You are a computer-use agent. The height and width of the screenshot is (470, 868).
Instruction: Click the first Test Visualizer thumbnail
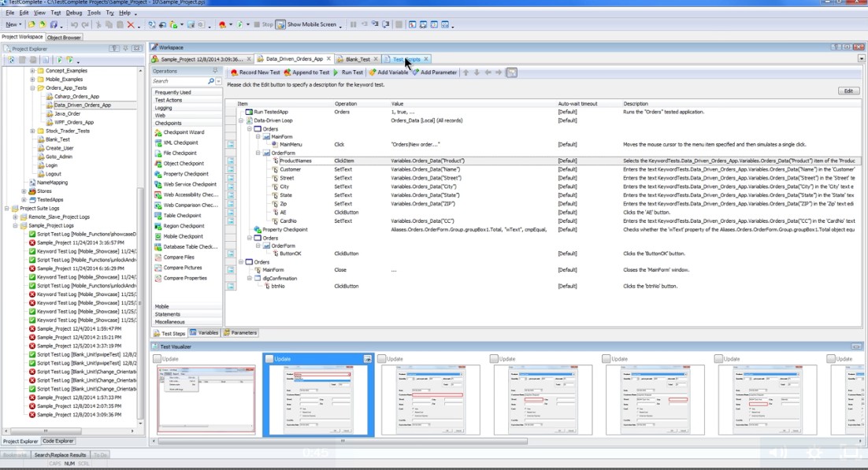206,399
